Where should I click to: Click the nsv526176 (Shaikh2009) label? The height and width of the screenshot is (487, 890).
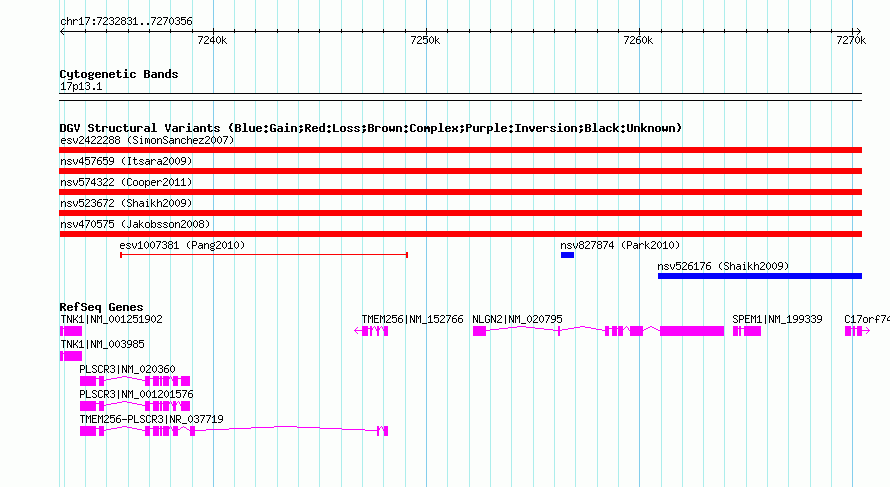(723, 266)
